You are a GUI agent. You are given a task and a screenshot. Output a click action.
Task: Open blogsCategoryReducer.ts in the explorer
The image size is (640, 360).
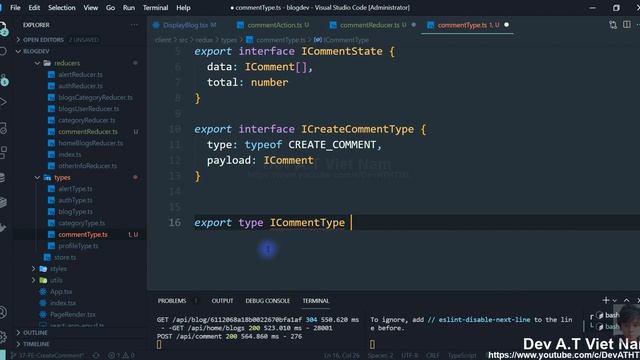tap(96, 98)
